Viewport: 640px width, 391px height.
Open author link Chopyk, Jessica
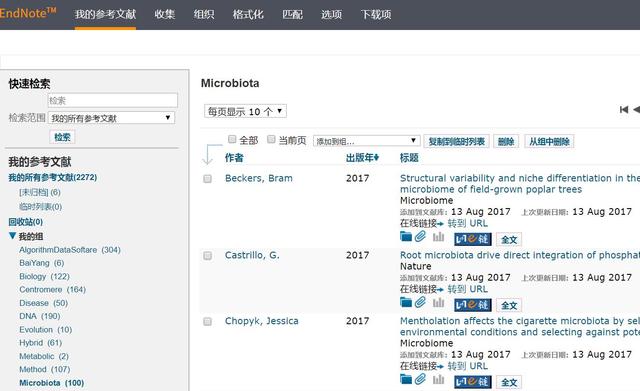tap(262, 321)
